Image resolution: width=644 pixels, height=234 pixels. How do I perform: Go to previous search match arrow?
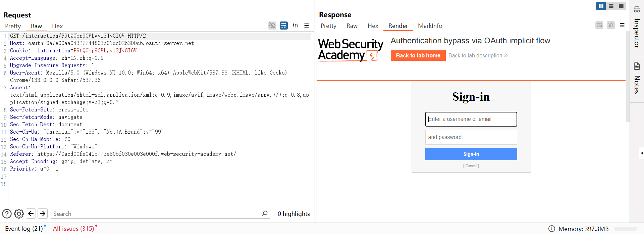point(31,214)
